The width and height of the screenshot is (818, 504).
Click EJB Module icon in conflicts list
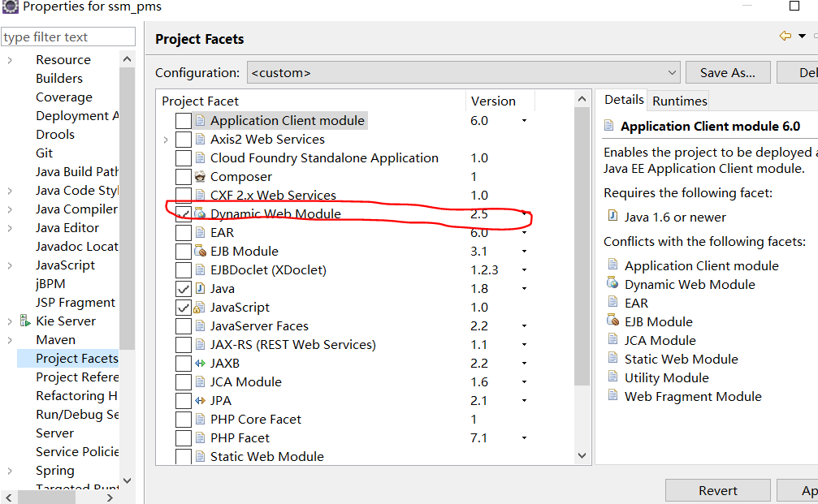click(612, 320)
